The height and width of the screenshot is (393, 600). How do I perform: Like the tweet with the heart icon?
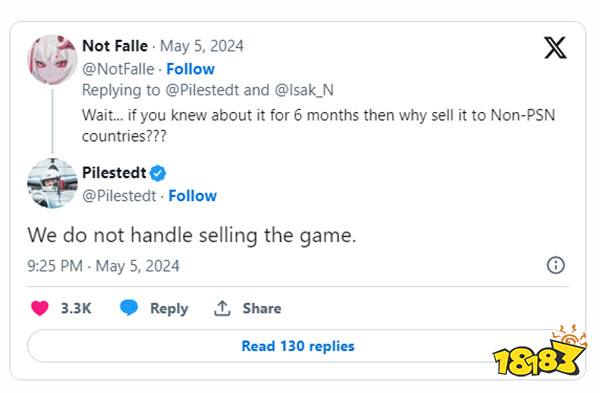(x=40, y=308)
